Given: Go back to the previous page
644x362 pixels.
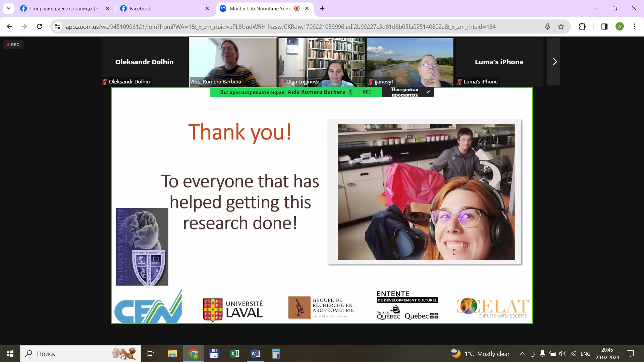Looking at the screenshot, I should click(9, 26).
